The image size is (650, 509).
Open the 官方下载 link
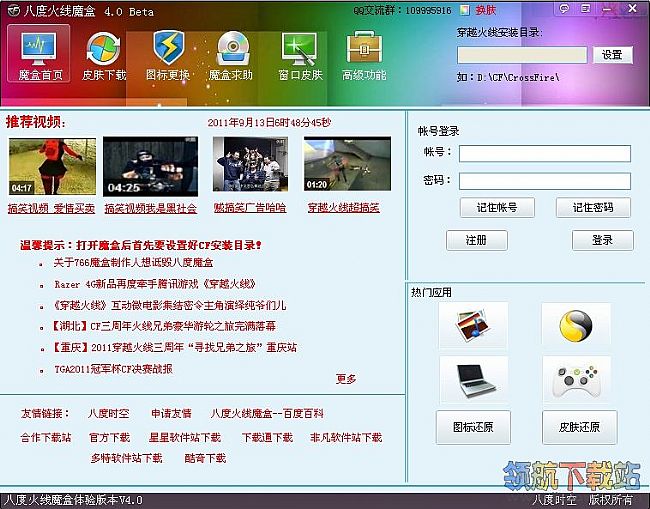point(109,437)
